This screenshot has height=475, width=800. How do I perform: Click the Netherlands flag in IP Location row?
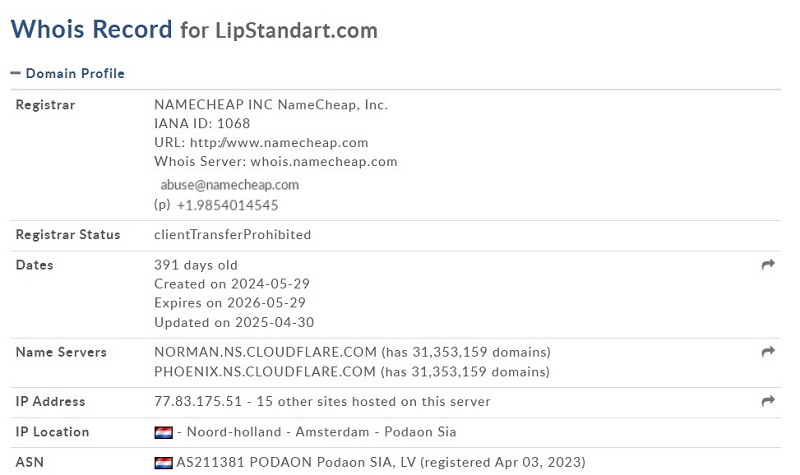163,432
